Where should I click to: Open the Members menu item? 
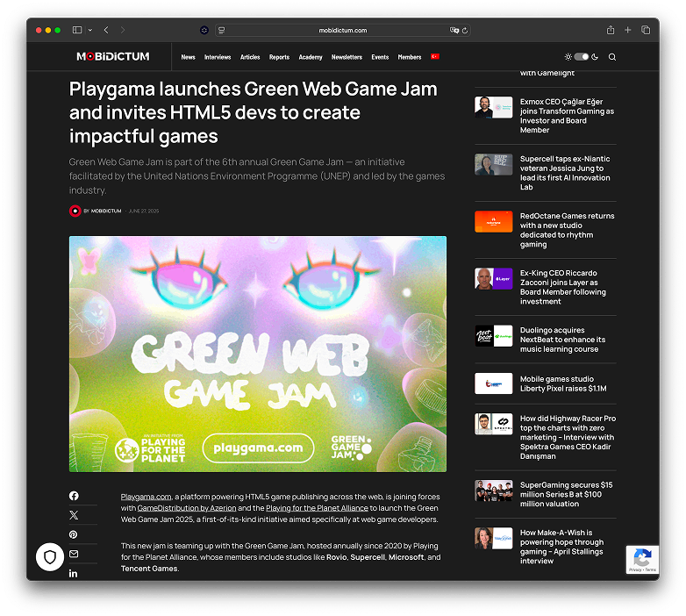pos(410,57)
